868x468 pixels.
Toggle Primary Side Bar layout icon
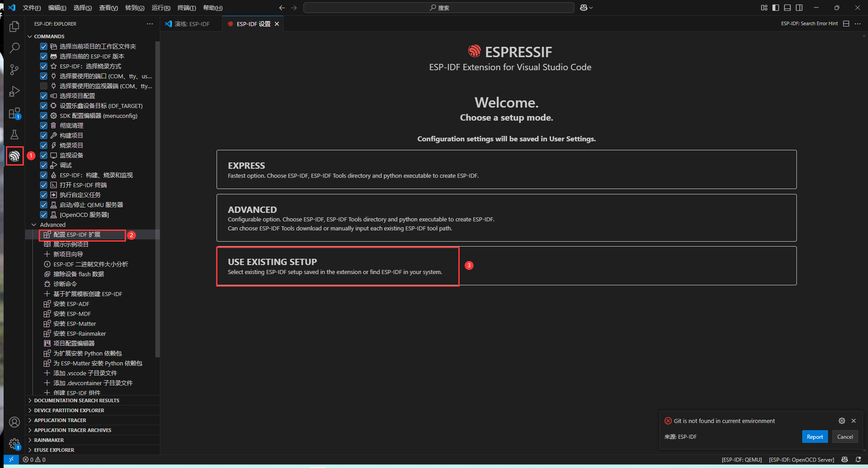(776, 8)
